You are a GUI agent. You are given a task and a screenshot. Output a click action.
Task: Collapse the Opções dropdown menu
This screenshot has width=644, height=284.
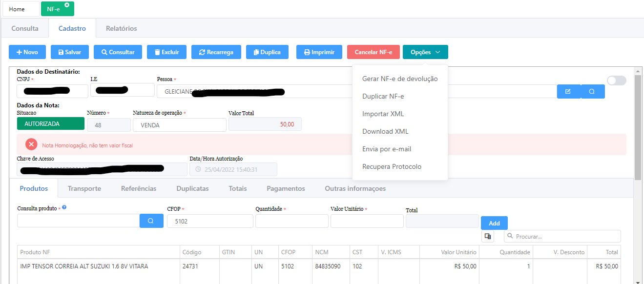coord(425,52)
